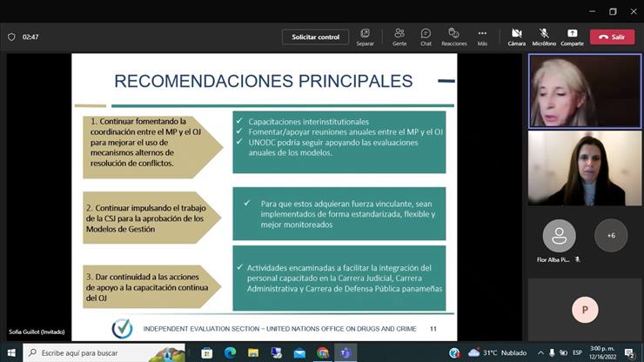Toggle the Cámara on or off
The width and height of the screenshot is (644, 362).
click(516, 37)
